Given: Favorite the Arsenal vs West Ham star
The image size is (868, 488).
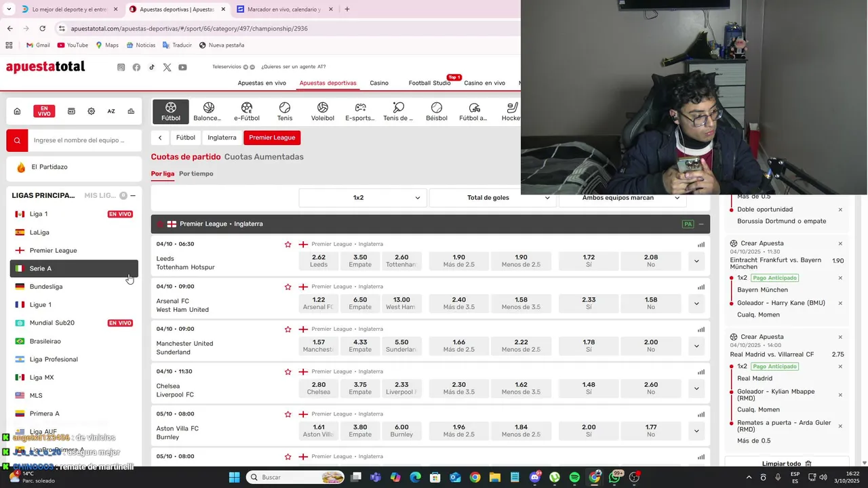Looking at the screenshot, I should pos(288,287).
